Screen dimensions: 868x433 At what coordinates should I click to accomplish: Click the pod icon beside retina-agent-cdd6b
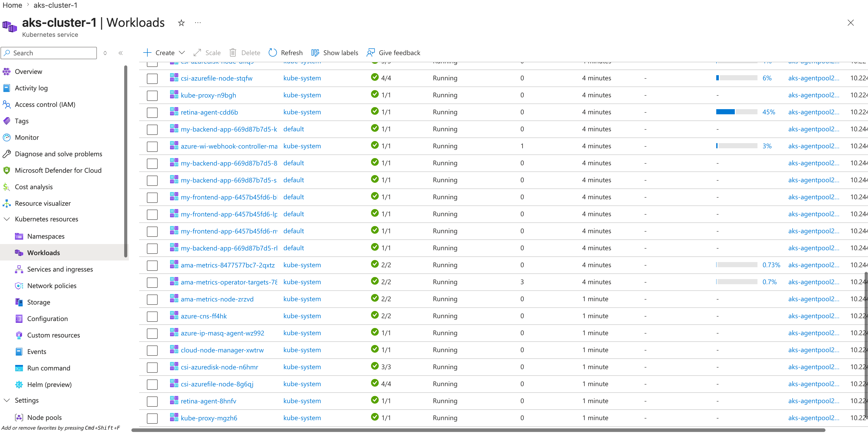174,111
